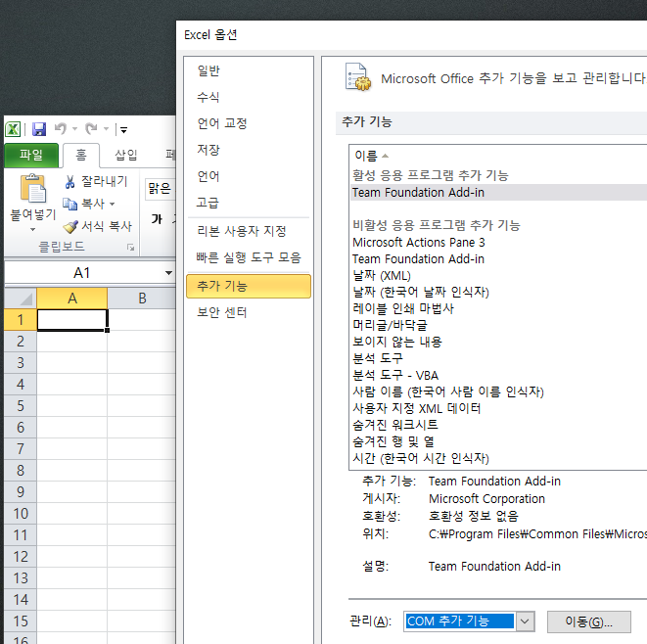Image resolution: width=647 pixels, height=644 pixels.
Task: Select column B header
Action: pos(142,299)
